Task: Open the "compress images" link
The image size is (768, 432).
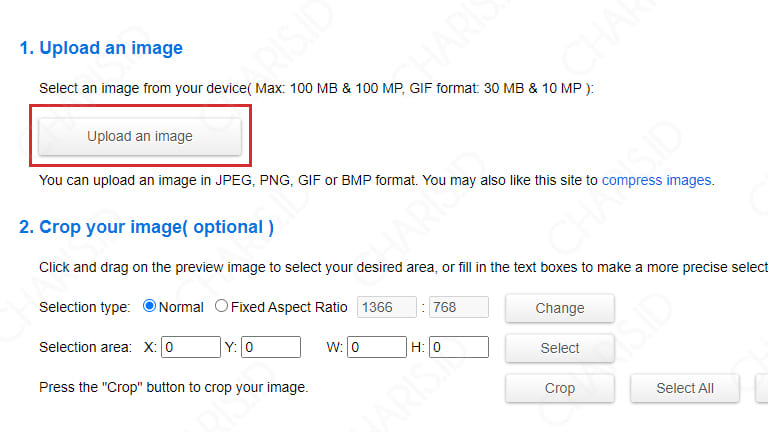Action: pos(656,180)
